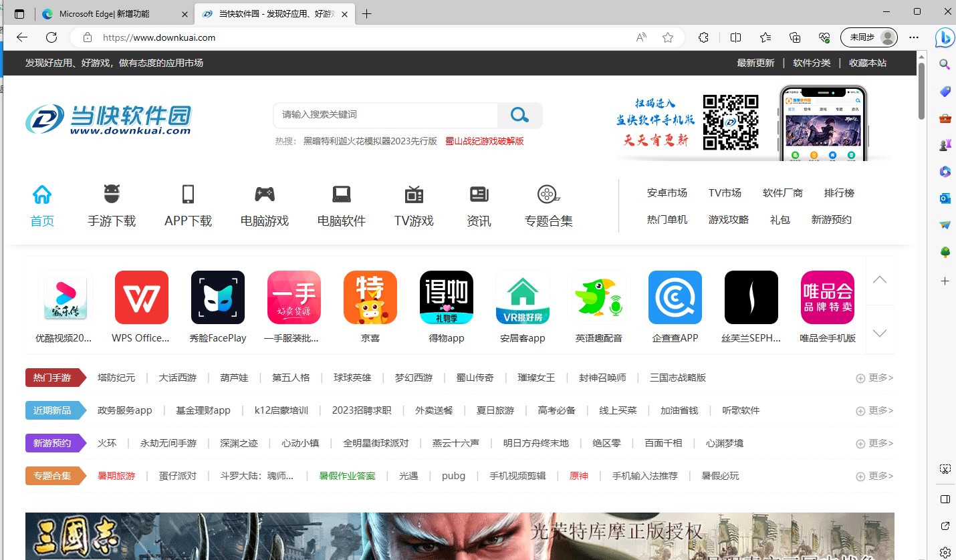Open Edge settings gear in sidebar
The width and height of the screenshot is (956, 560).
pyautogui.click(x=945, y=552)
